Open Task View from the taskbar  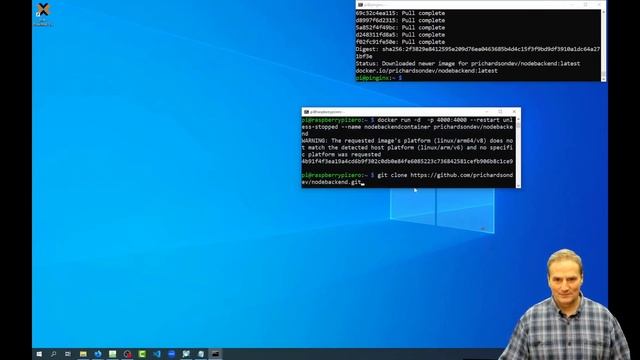click(x=68, y=354)
